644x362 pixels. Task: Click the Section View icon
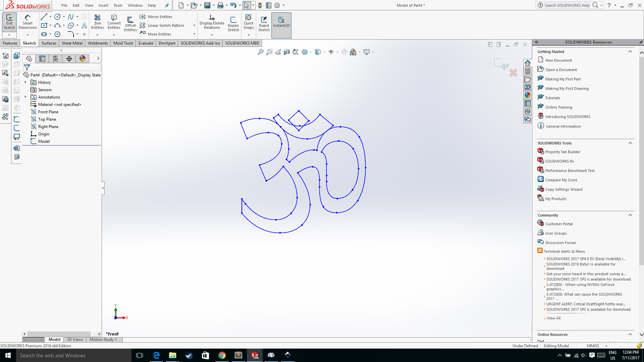coord(286,52)
